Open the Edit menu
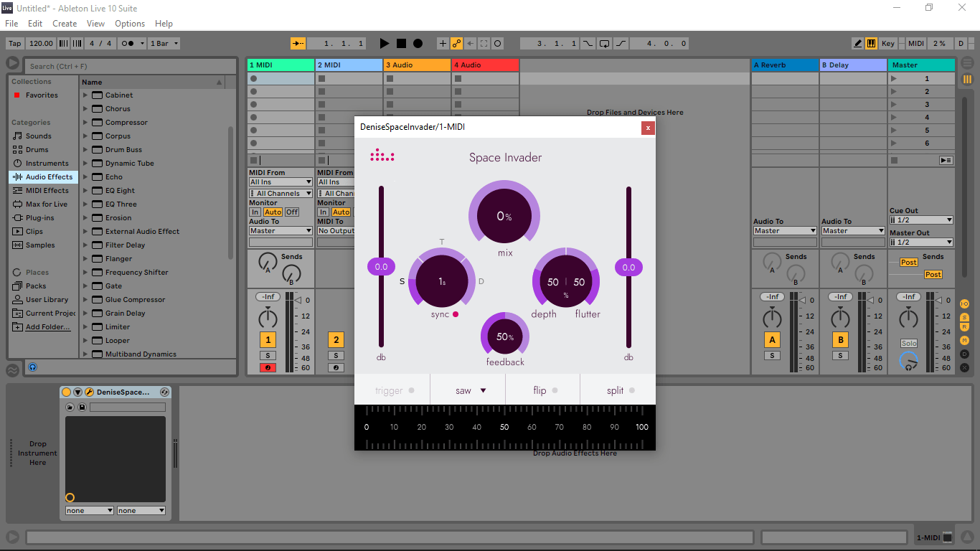This screenshot has height=551, width=980. click(35, 24)
